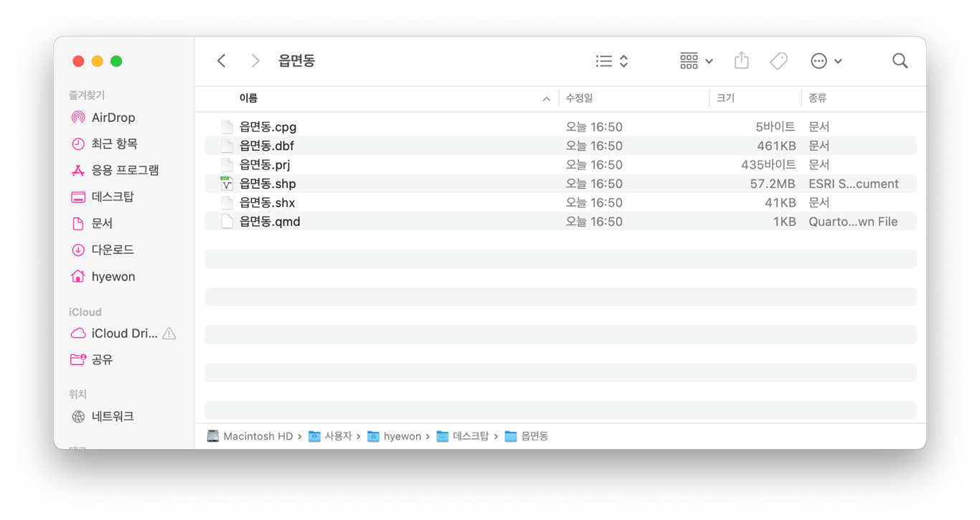
Task: Click the 5바이트 size of 읍면동.cpg
Action: (x=776, y=127)
